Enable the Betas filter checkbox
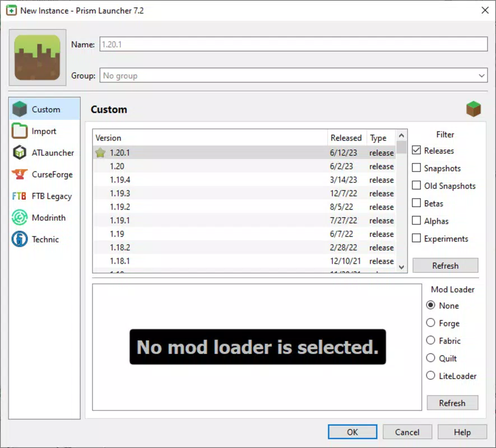The image size is (496, 448). point(416,203)
